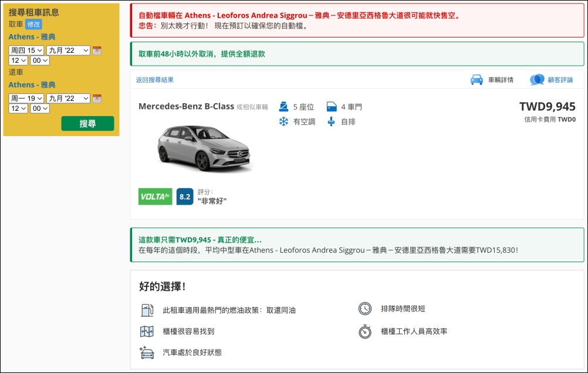Click the car icon beside 車輛詳情
Viewport: 588px width, 373px height.
click(477, 80)
